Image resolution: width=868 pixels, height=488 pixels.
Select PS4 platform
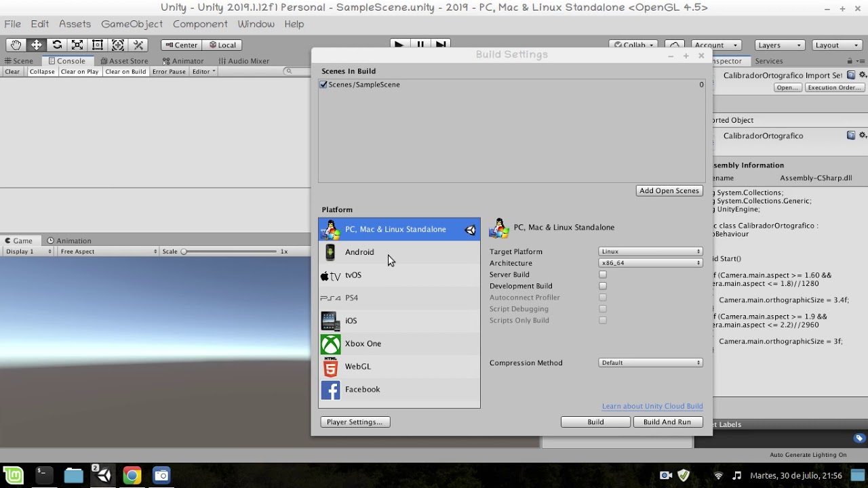coord(399,298)
